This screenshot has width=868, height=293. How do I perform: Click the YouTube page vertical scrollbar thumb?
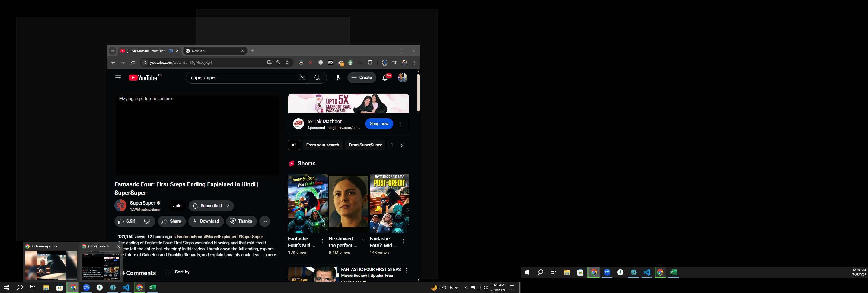tap(418, 93)
